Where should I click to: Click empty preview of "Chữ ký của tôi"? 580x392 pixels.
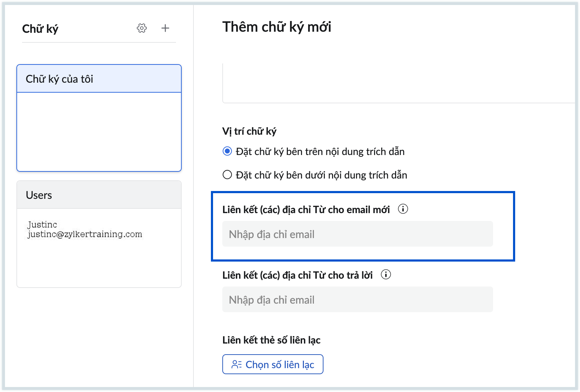tap(99, 131)
